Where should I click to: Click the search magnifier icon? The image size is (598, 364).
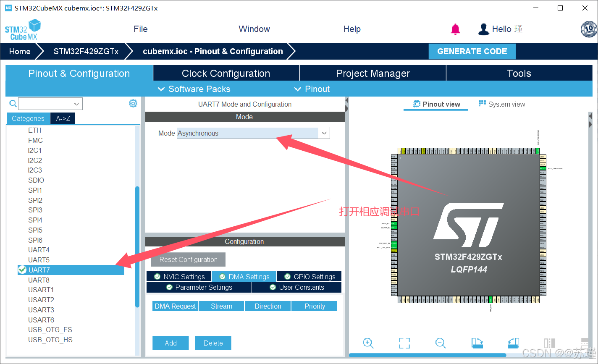13,104
